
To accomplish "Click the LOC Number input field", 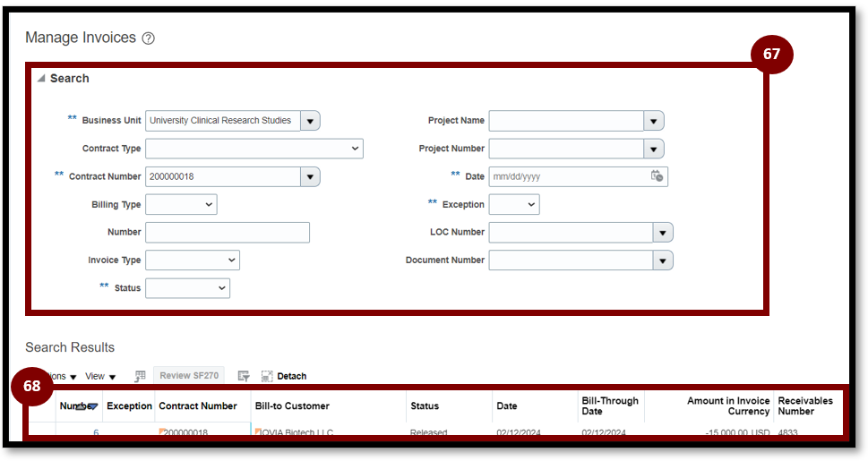I will click(x=571, y=233).
